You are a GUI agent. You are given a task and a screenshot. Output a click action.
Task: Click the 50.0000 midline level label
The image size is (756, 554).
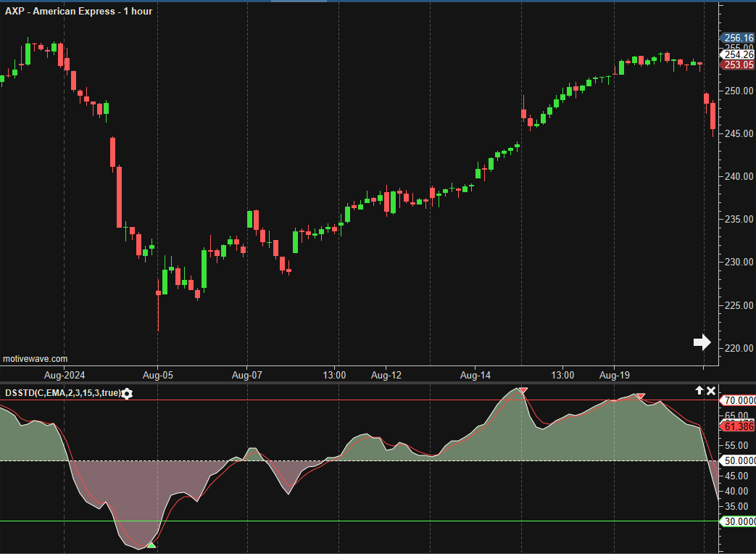(739, 461)
